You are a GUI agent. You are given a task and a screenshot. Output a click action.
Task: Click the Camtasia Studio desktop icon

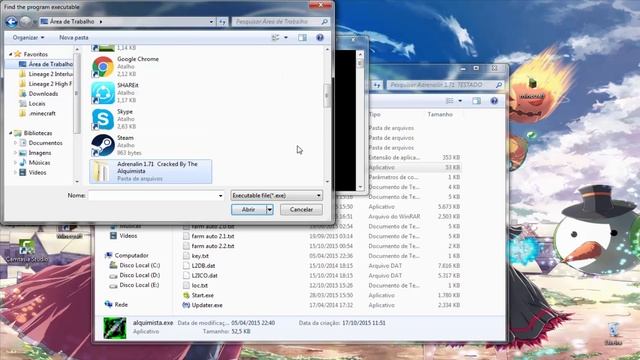click(27, 250)
